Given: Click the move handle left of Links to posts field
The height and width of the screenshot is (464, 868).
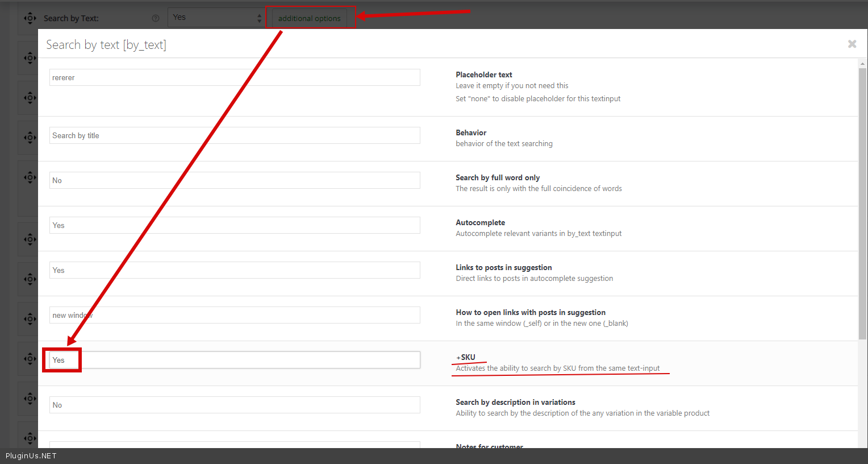Looking at the screenshot, I should (30, 279).
